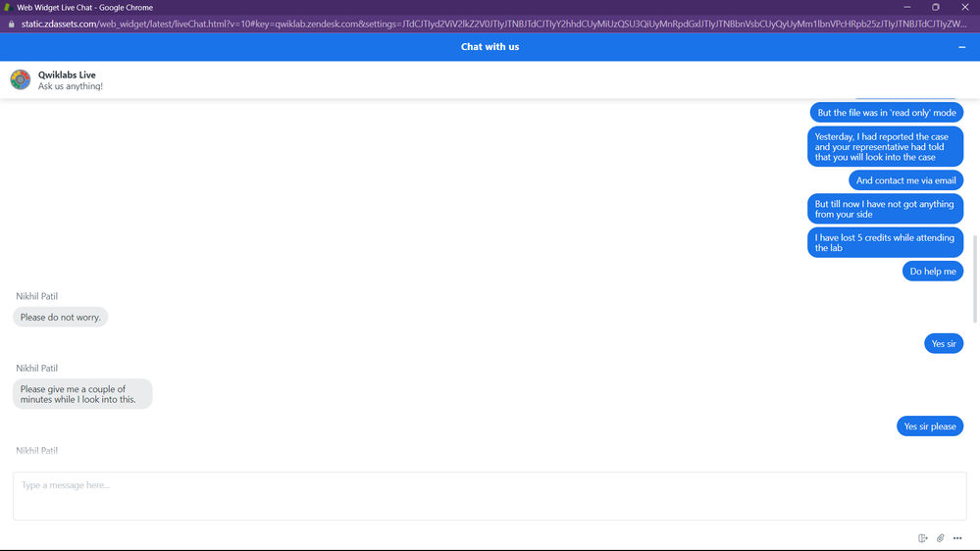The height and width of the screenshot is (551, 980).
Task: Click message 'Please give me a couple of minutes'
Action: [82, 394]
